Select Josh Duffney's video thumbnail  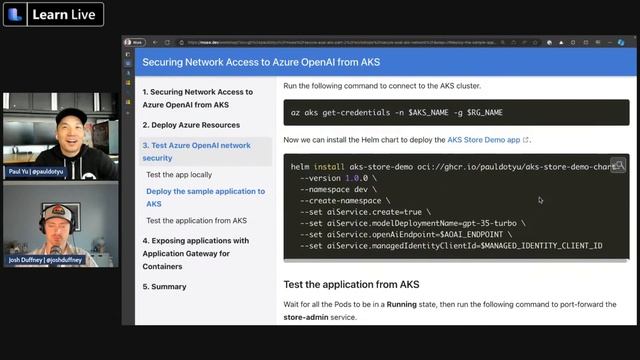tap(61, 224)
